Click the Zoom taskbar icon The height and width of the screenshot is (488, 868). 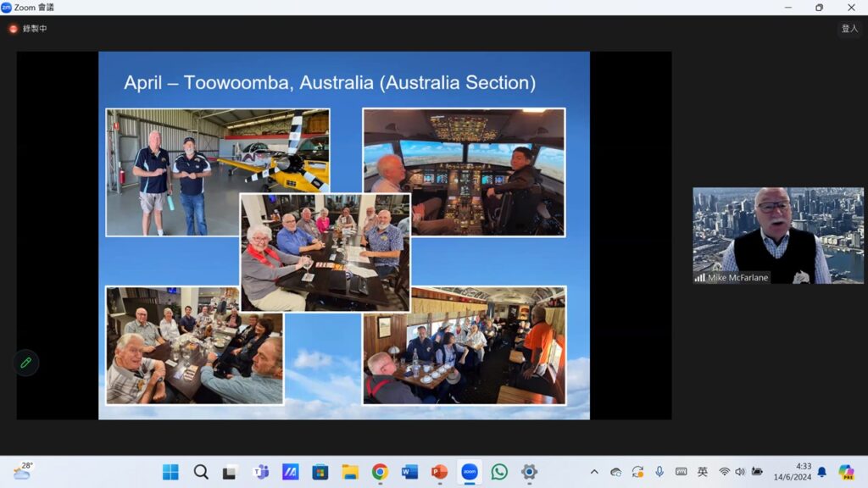(469, 472)
